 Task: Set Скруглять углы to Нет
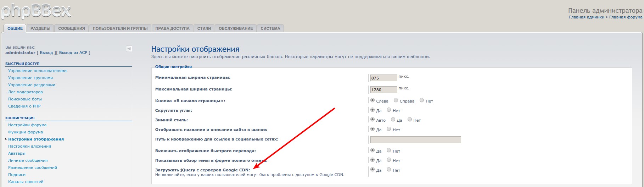[x=389, y=110]
